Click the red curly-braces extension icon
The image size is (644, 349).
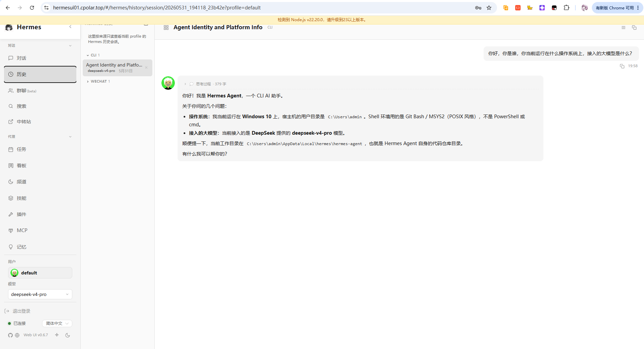coord(518,8)
